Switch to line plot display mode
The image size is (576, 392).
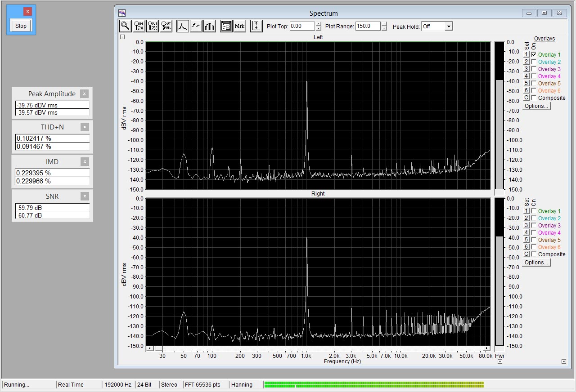(183, 26)
